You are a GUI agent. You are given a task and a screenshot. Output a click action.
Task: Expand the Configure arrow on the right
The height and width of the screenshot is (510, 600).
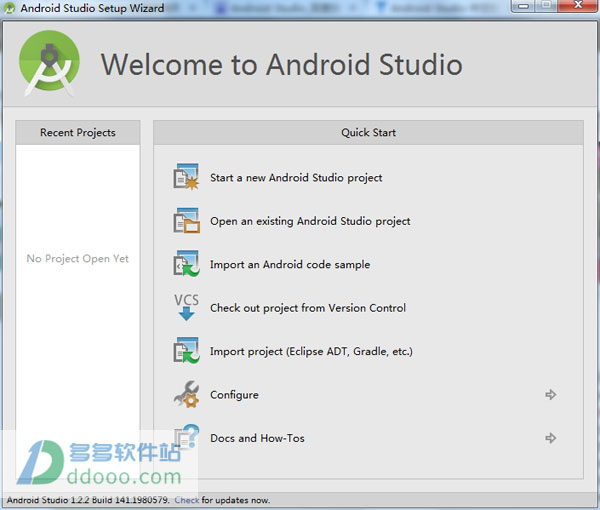tap(551, 394)
